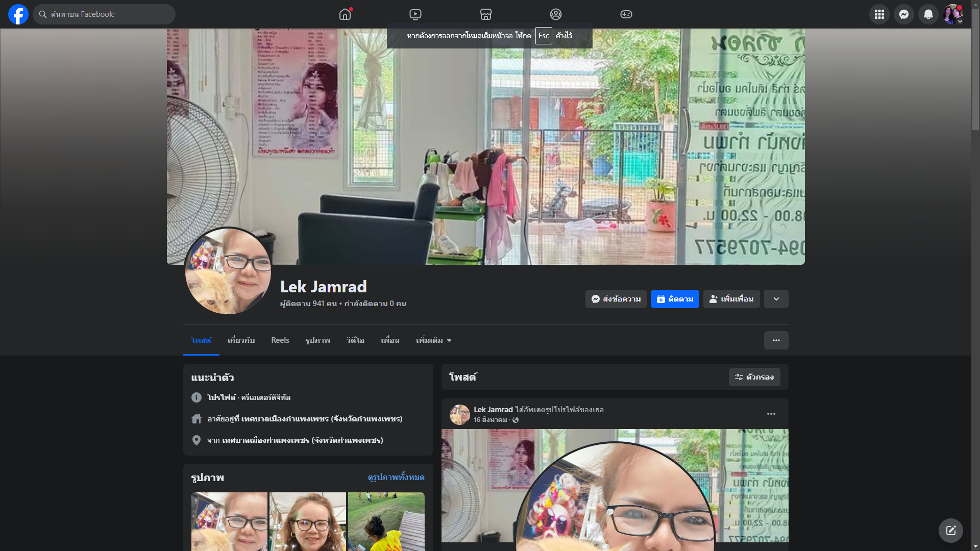Open the three-dot menu on Lek Jamrad's post
Viewport: 980px width, 551px height.
point(771,414)
